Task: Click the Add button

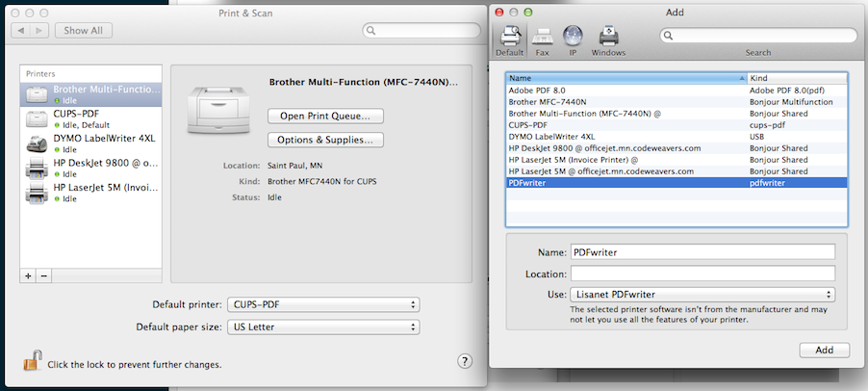Action: coord(824,350)
